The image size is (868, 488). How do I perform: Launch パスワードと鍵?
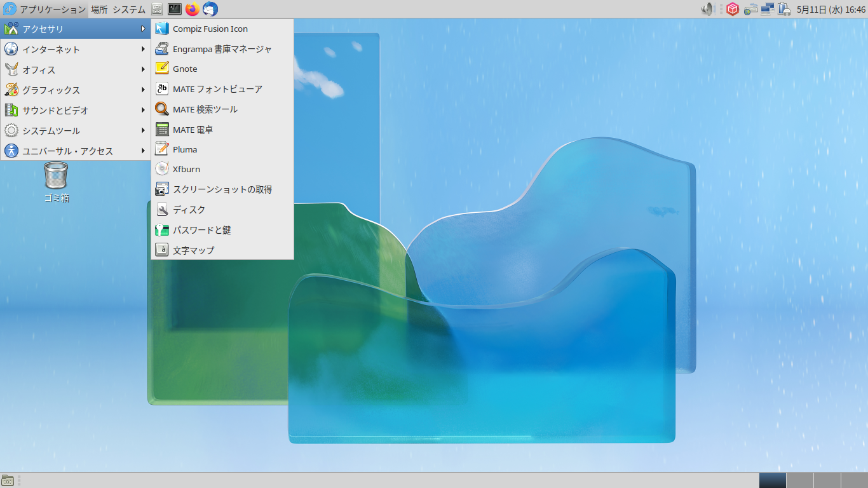[222, 230]
